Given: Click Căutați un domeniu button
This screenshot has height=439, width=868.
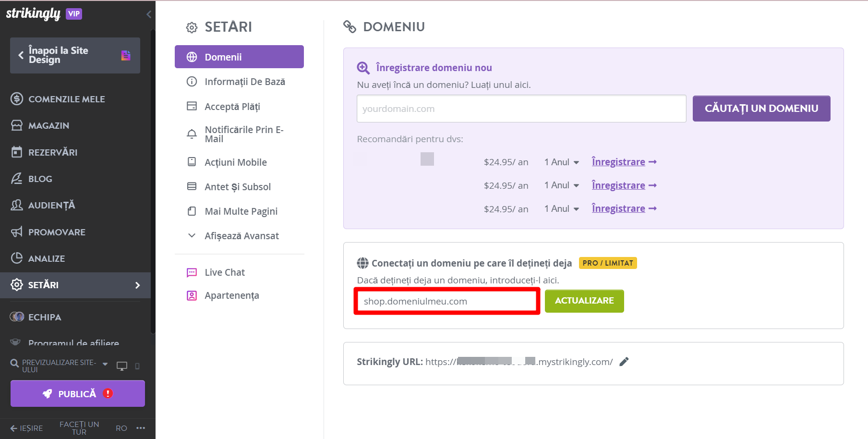Looking at the screenshot, I should pyautogui.click(x=761, y=109).
